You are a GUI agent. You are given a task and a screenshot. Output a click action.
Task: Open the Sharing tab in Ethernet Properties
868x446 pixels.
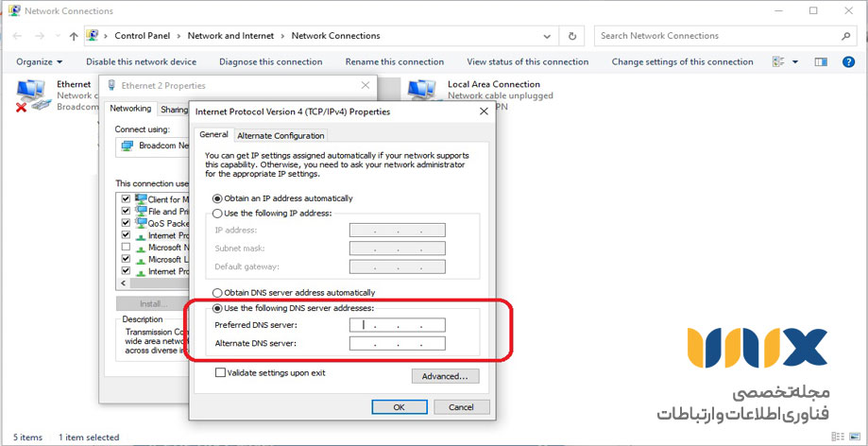click(174, 110)
